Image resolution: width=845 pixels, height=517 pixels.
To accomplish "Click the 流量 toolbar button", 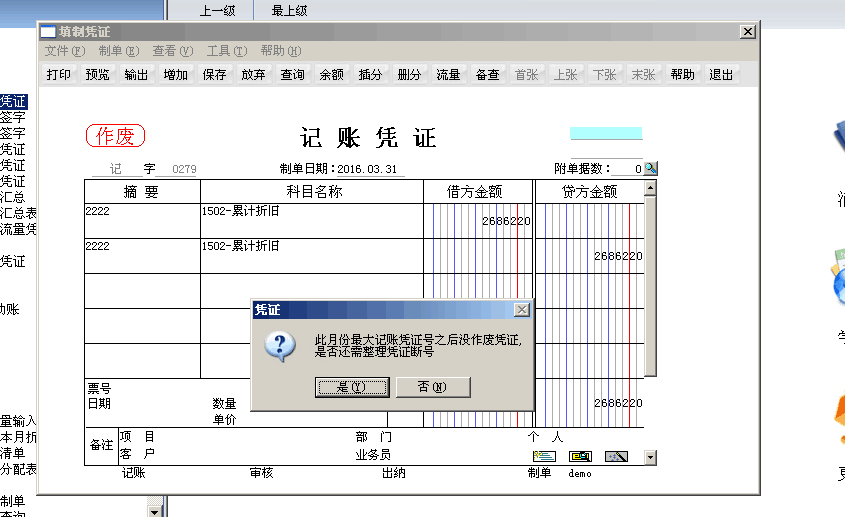I will 448,74.
